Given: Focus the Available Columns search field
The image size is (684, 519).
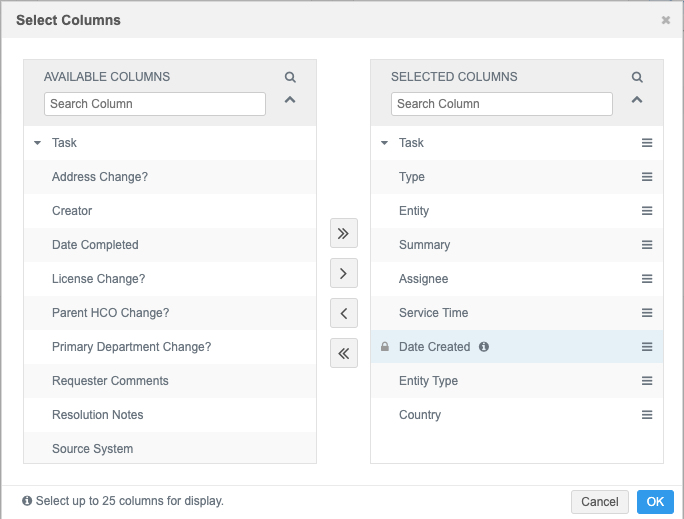Looking at the screenshot, I should [155, 104].
